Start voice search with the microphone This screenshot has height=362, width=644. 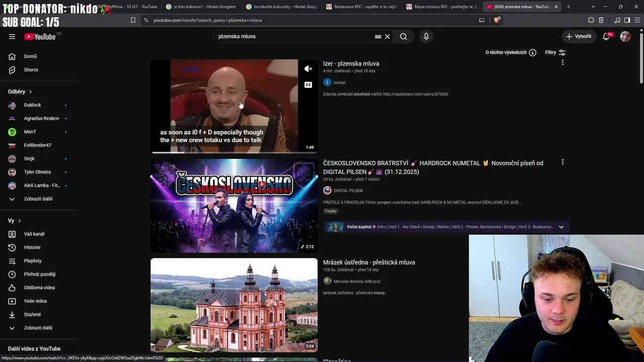point(426,36)
